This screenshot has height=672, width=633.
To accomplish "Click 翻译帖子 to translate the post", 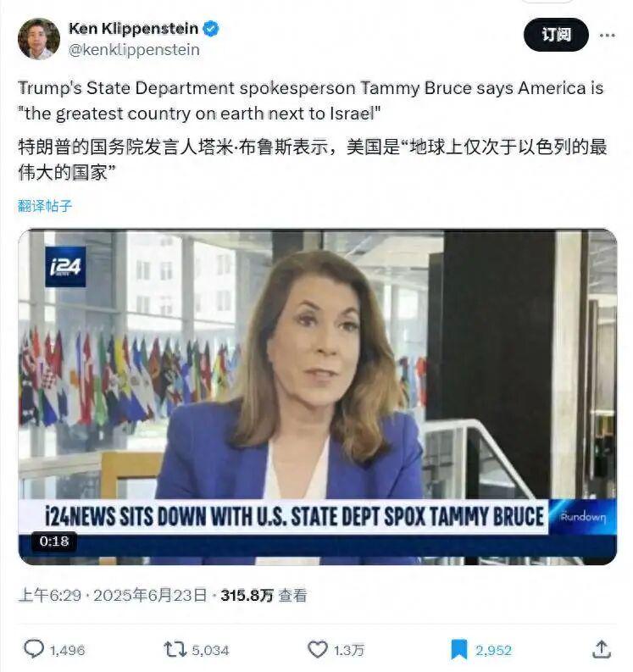I will [x=45, y=206].
